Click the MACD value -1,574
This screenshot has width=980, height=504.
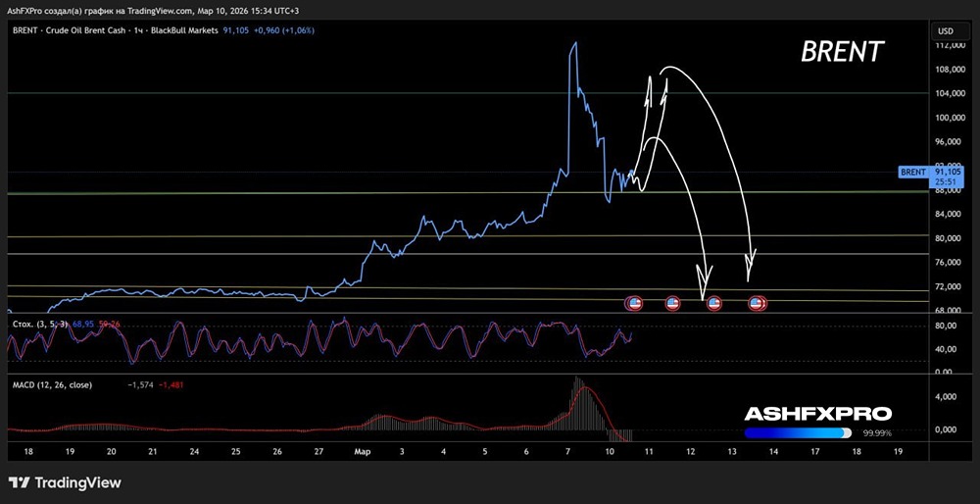point(138,385)
